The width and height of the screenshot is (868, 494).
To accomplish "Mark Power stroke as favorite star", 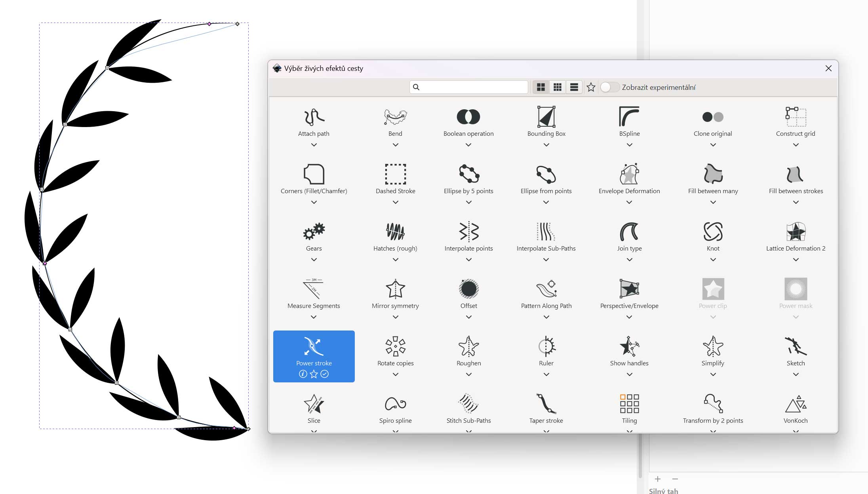I will pos(314,374).
